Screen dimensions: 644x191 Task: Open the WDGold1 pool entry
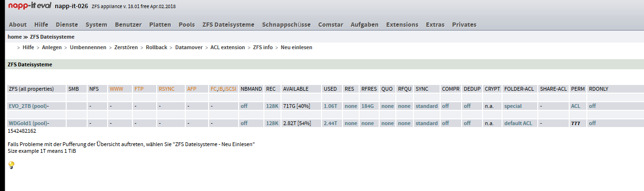(x=28, y=123)
